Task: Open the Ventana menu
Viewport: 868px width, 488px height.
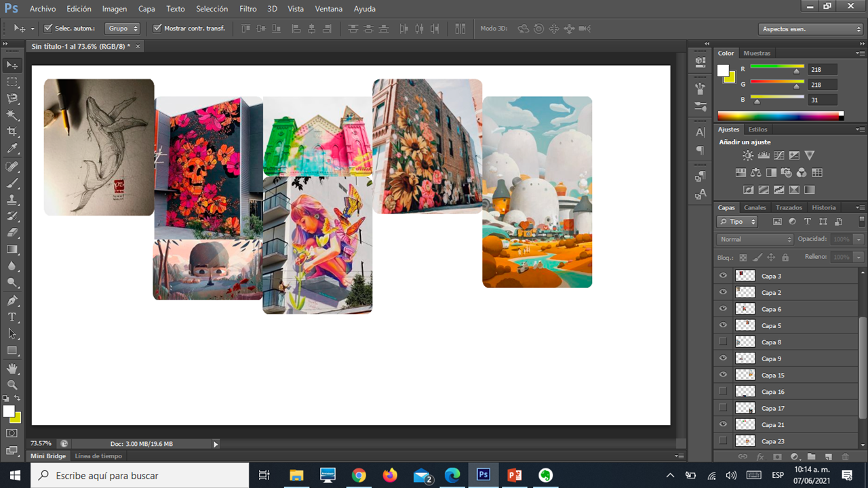Action: click(x=329, y=9)
